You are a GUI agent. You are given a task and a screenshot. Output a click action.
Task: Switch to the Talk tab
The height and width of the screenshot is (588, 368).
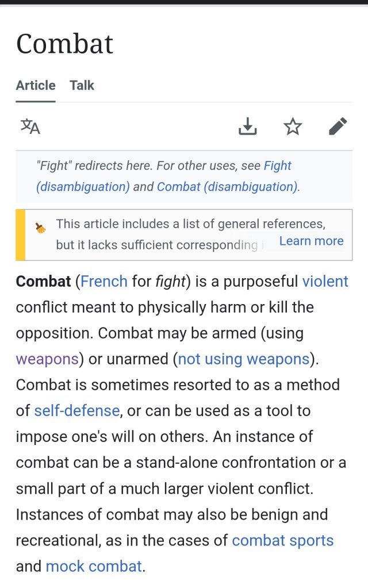[x=82, y=86]
